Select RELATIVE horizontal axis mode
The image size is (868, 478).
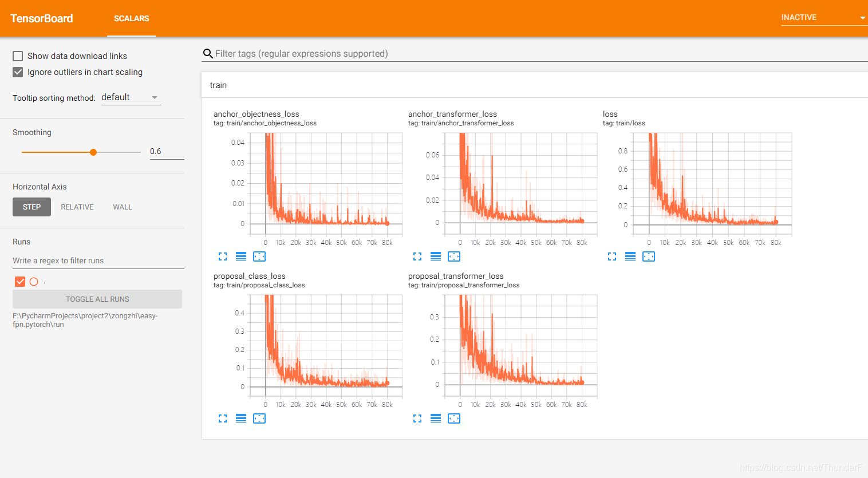[x=77, y=207]
